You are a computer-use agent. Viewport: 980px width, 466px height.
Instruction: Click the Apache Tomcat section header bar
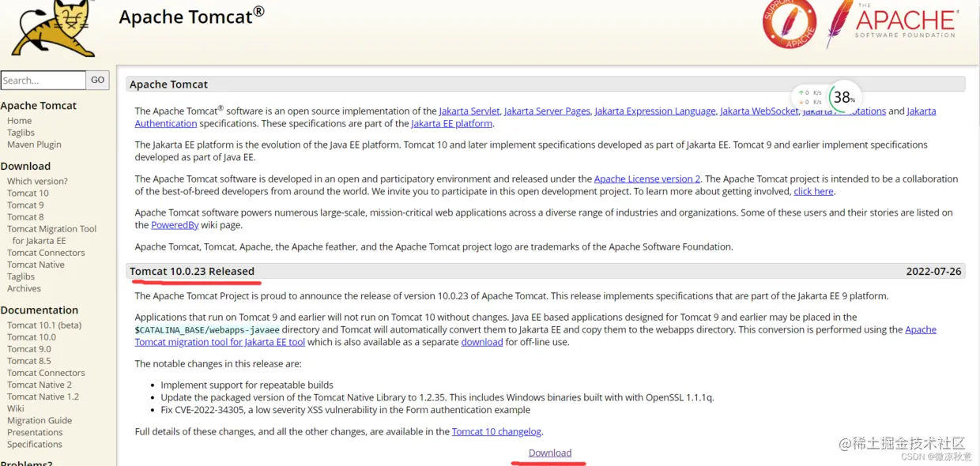(545, 84)
